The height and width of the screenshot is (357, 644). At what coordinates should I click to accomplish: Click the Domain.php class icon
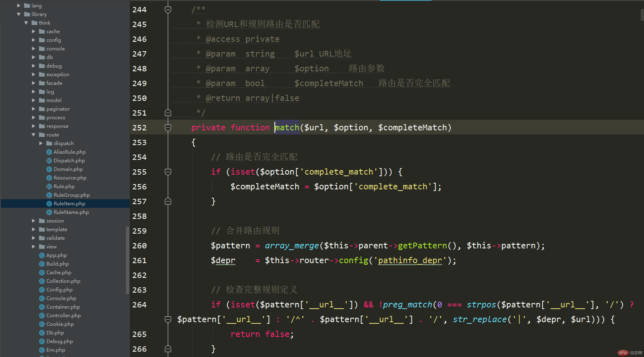pos(49,169)
